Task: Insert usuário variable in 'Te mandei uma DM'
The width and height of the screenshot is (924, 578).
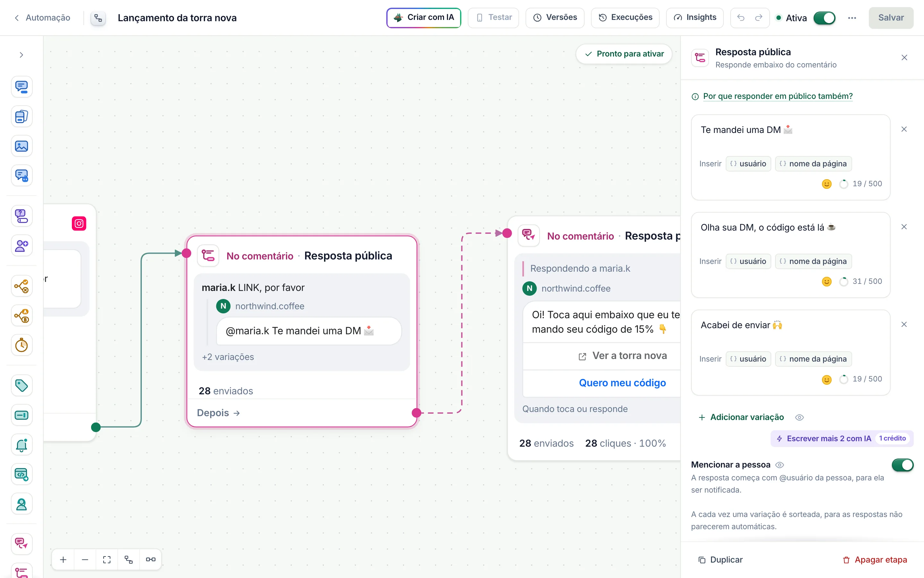Action: 748,164
